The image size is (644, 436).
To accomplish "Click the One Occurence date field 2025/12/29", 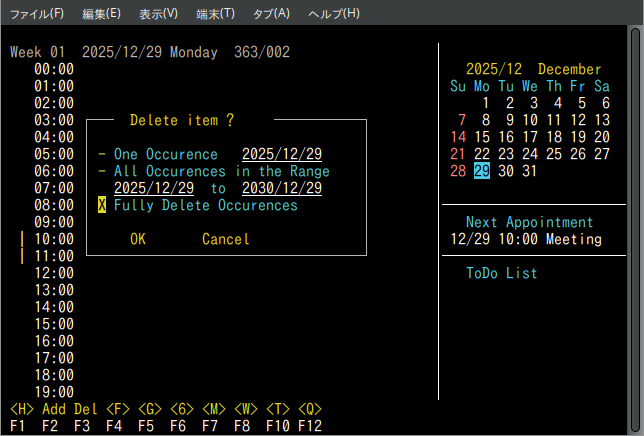I will pos(281,155).
